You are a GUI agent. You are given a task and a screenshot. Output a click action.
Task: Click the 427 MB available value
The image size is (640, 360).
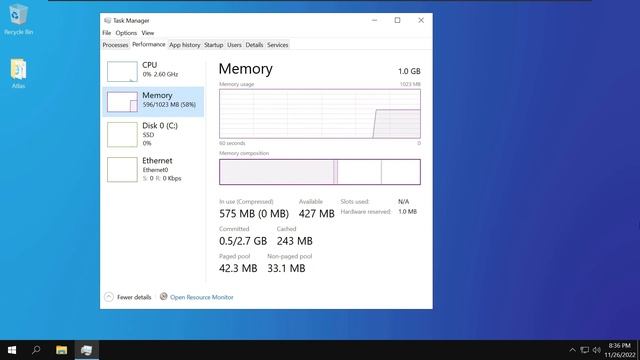[x=317, y=213]
